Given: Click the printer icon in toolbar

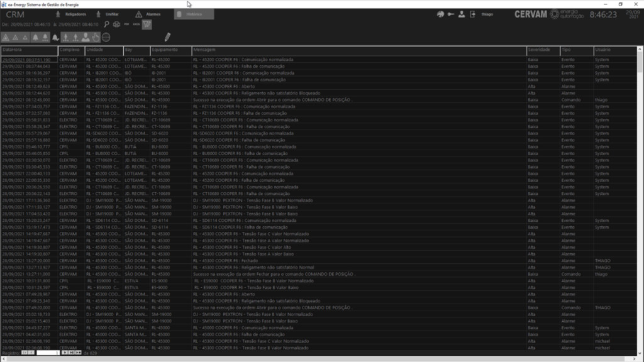Looking at the screenshot, I should pos(116,25).
